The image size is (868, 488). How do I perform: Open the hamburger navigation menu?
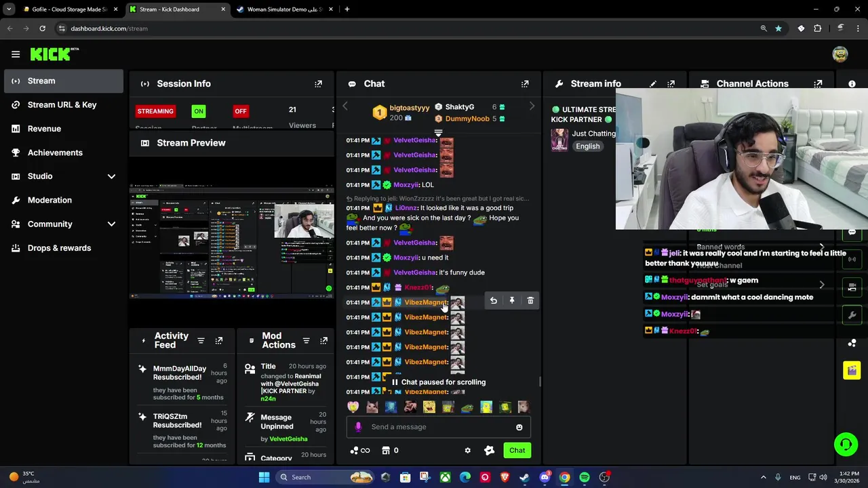(x=16, y=54)
